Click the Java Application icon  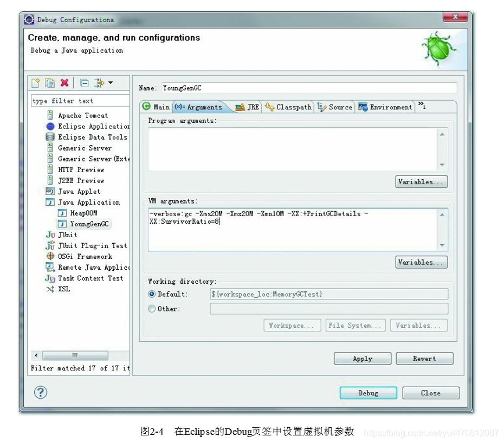point(50,202)
